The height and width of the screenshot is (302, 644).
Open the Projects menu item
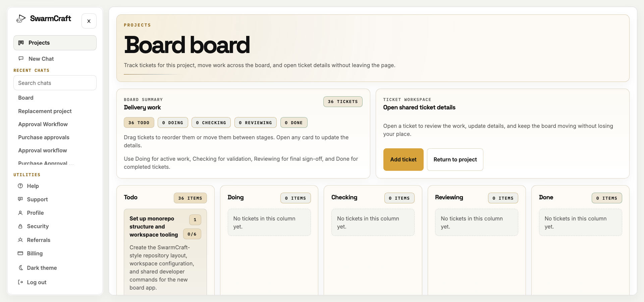(x=55, y=43)
